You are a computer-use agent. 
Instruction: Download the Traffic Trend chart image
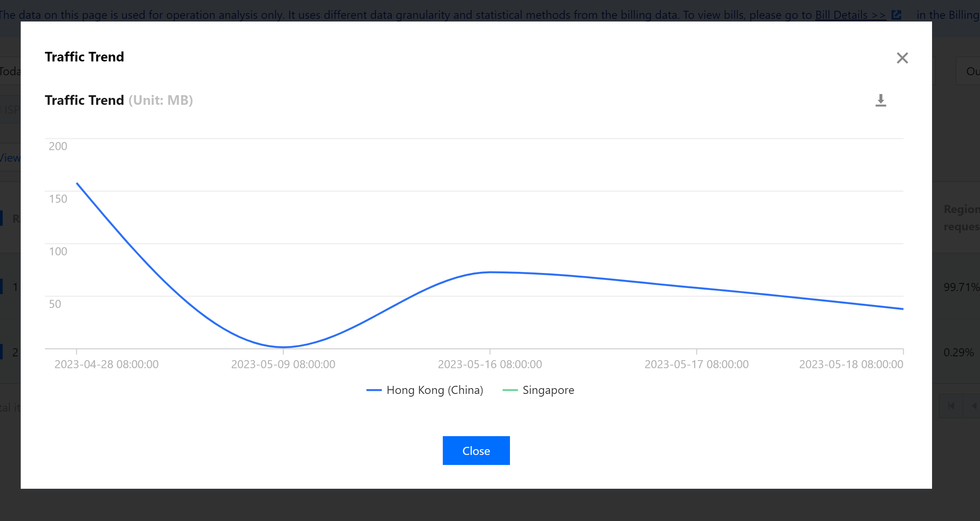pyautogui.click(x=881, y=100)
